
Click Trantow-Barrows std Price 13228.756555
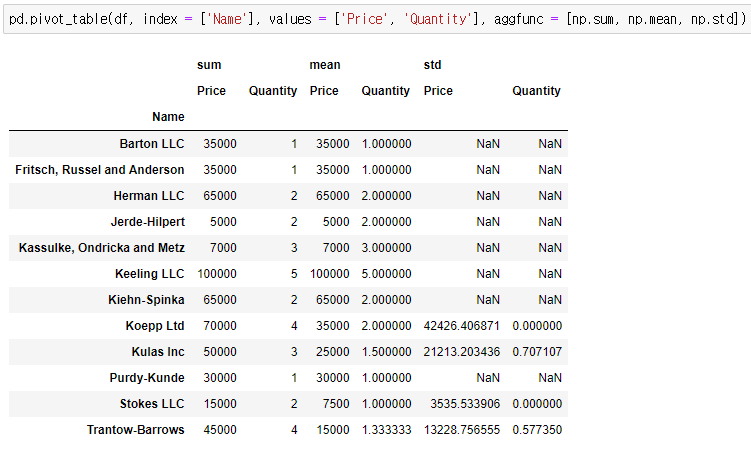point(462,430)
